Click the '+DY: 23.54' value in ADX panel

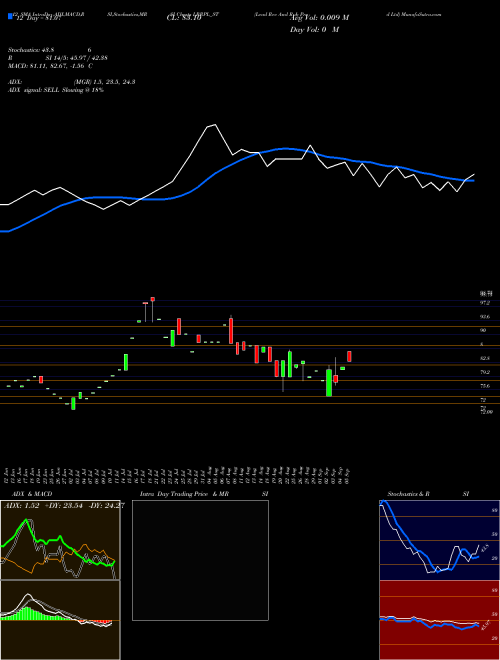tap(63, 506)
